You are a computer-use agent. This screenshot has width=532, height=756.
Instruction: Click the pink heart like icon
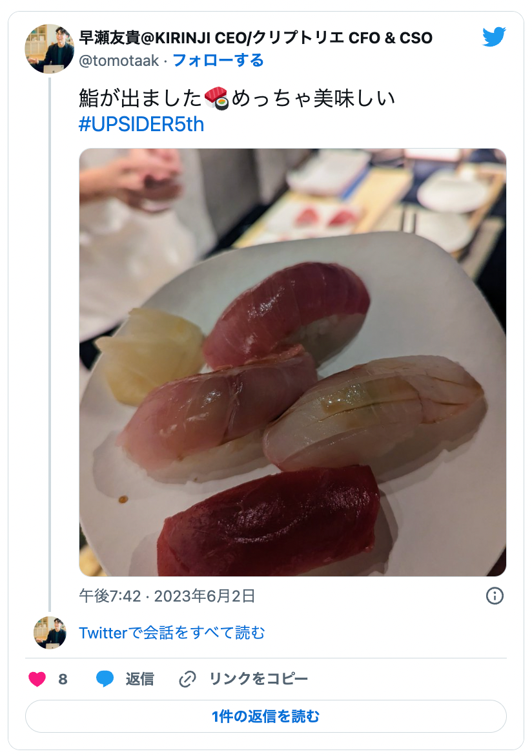tap(37, 679)
